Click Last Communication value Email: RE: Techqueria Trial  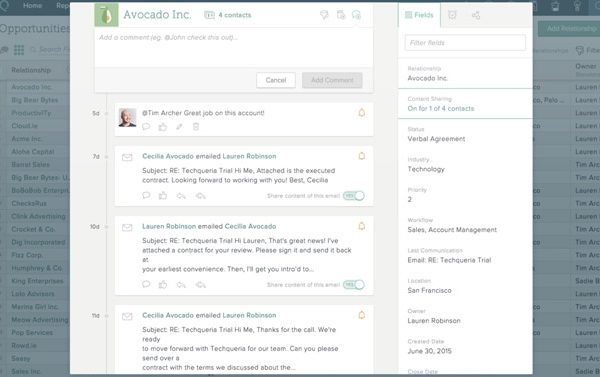tap(449, 260)
